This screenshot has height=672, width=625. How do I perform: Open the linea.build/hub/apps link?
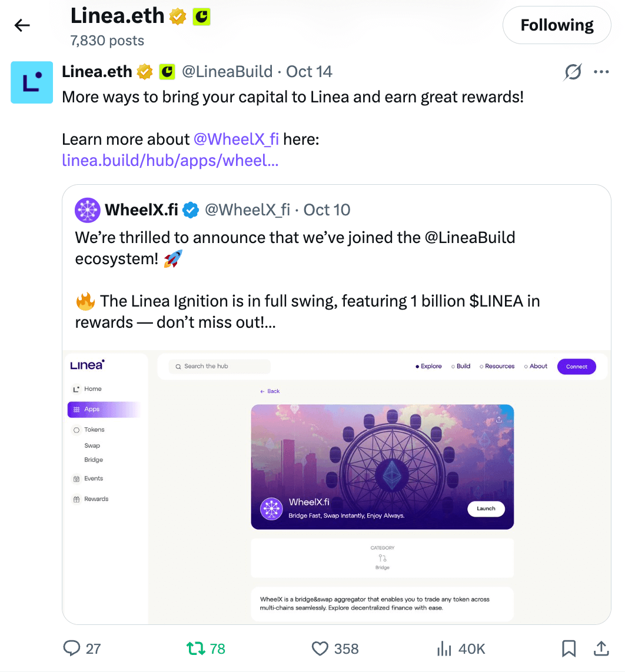170,160
